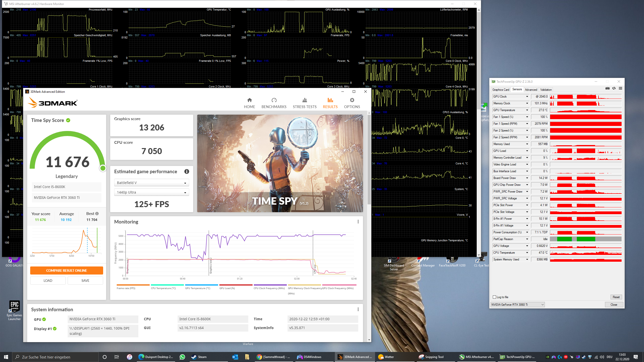Click Compare Result Online button
644x362 pixels.
[x=66, y=270]
